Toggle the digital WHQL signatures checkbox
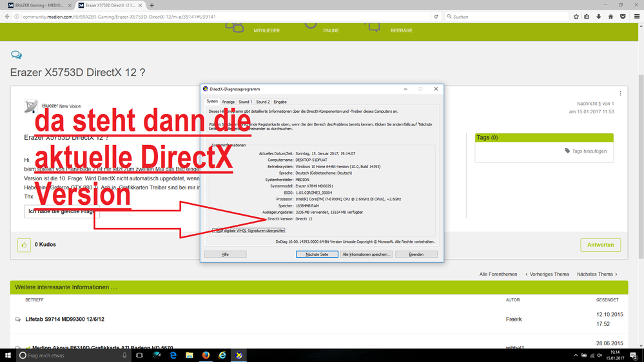Image resolution: width=644 pixels, height=362 pixels. 215,230
